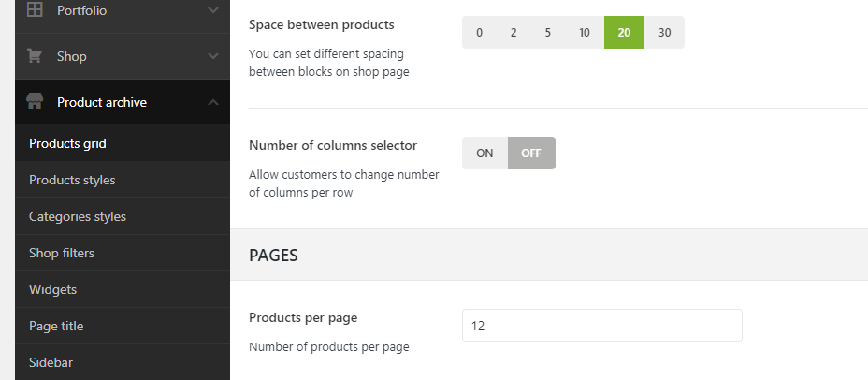Click the Products per page field
This screenshot has width=868, height=380.
[601, 326]
